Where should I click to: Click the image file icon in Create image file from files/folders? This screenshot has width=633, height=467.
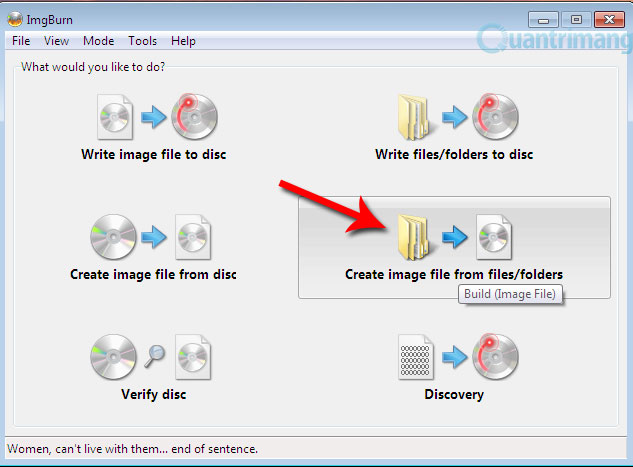click(x=494, y=237)
